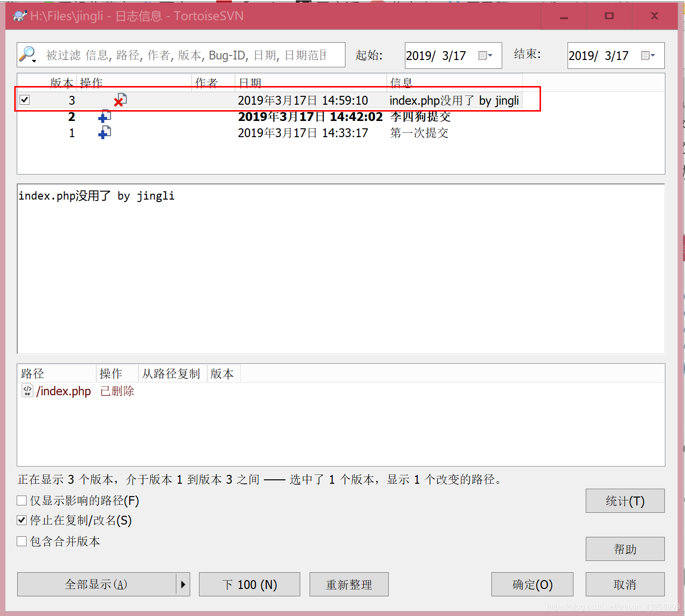Open the 统计(T) statistics button
685x616 pixels.
(625, 501)
